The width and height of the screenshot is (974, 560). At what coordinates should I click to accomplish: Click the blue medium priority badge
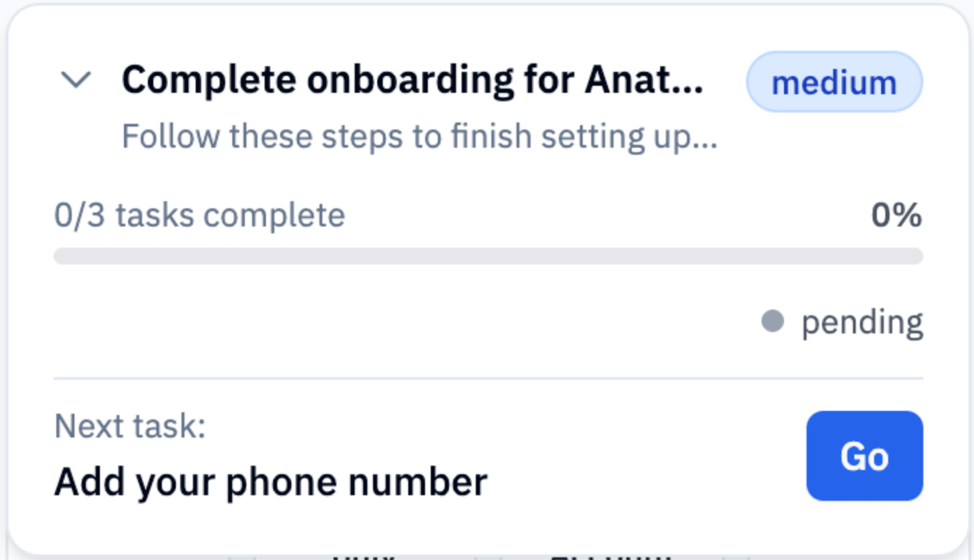834,82
